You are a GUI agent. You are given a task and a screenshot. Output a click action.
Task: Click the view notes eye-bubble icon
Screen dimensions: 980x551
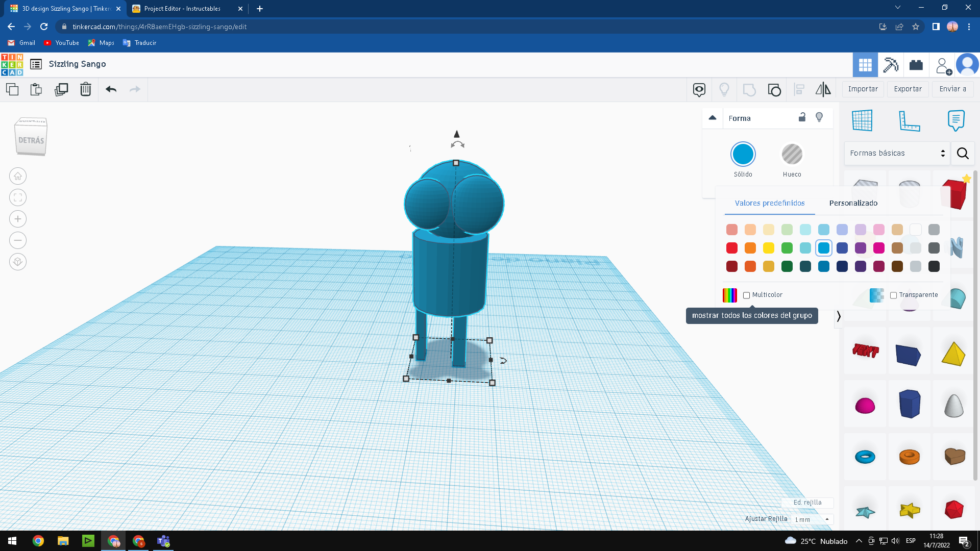[699, 90]
